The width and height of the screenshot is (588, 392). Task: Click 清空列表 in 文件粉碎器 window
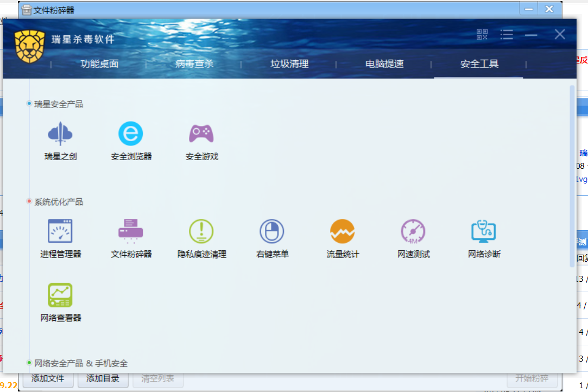[x=158, y=380]
